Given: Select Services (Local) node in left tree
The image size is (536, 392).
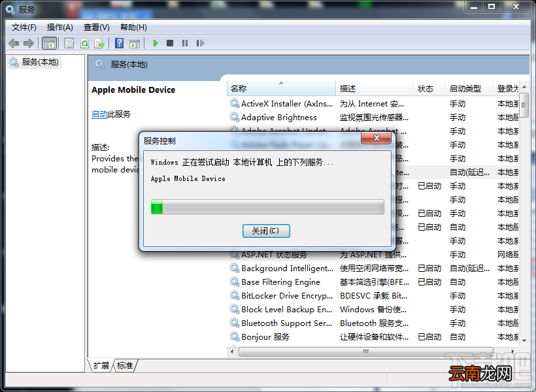Looking at the screenshot, I should pyautogui.click(x=34, y=62).
